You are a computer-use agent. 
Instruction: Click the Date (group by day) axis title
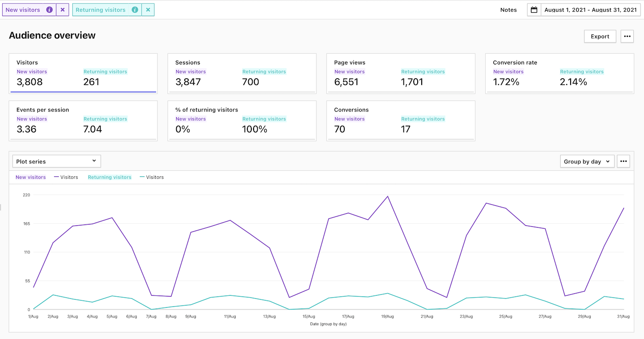click(x=328, y=324)
